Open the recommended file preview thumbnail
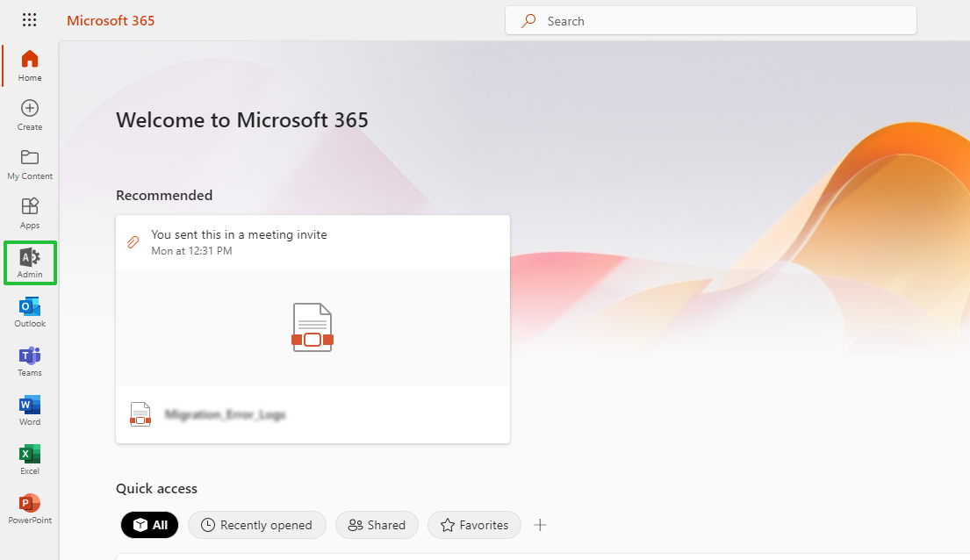This screenshot has width=970, height=560. [x=313, y=327]
